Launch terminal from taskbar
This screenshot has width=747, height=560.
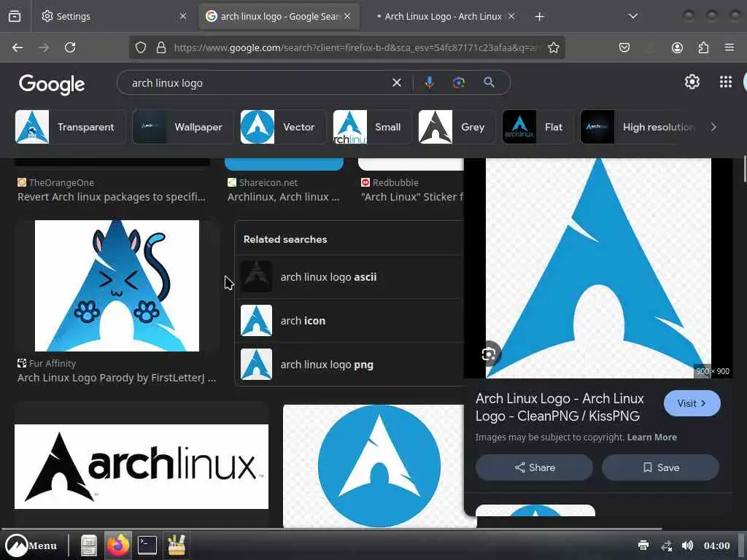[x=147, y=545]
